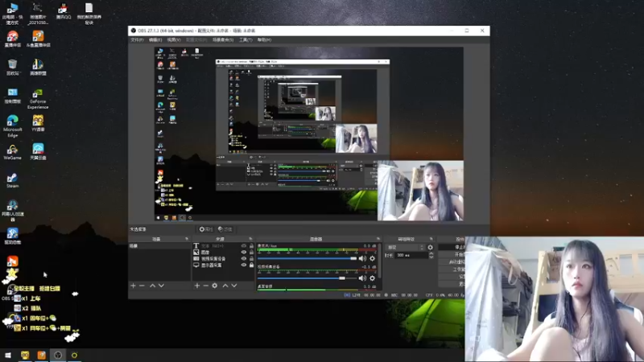Toggle visibility of the video capture device source
644x362 pixels.
pos(244,258)
